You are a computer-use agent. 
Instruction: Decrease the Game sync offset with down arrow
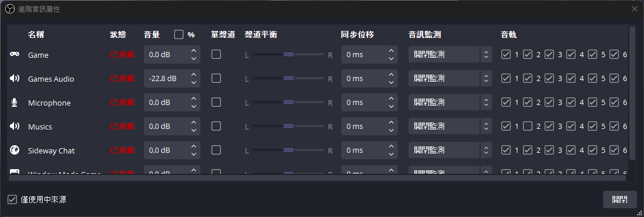pyautogui.click(x=391, y=58)
